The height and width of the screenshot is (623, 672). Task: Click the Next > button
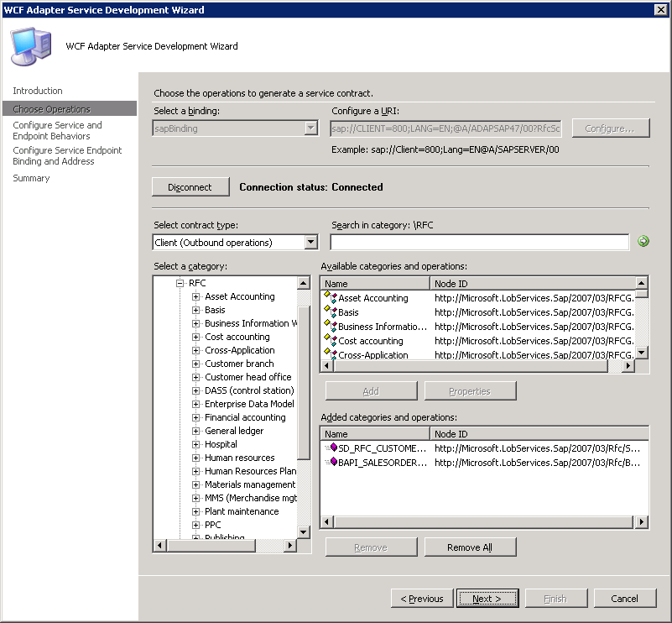coord(487,598)
